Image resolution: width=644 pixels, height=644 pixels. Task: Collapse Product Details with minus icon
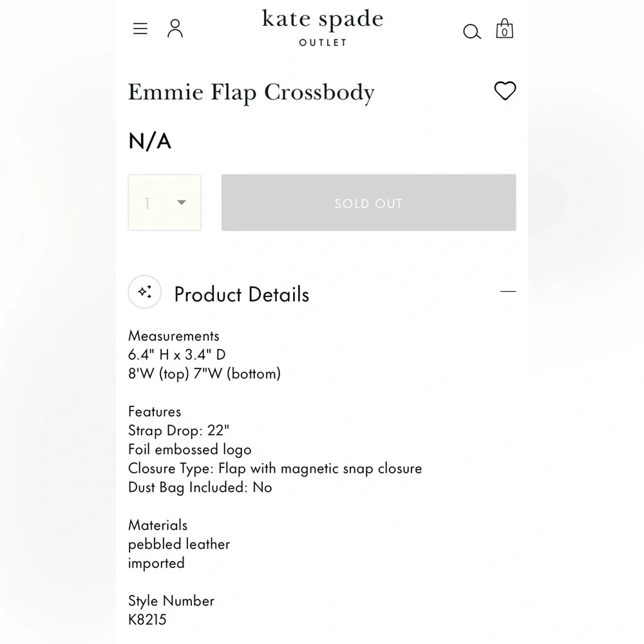[508, 291]
